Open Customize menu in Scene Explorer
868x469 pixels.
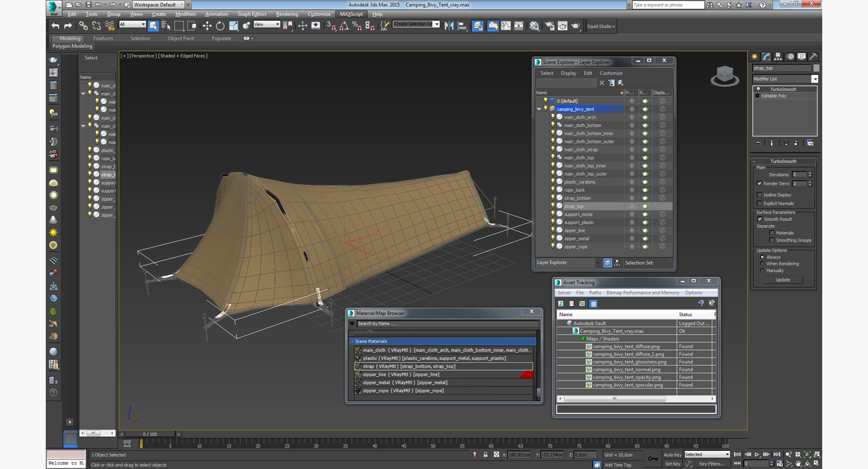tap(611, 73)
